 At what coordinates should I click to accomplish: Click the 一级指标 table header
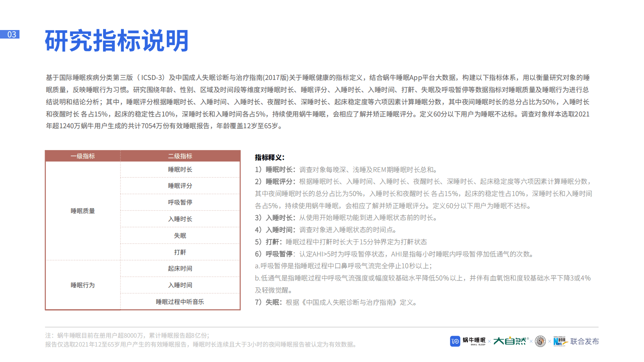tap(83, 156)
